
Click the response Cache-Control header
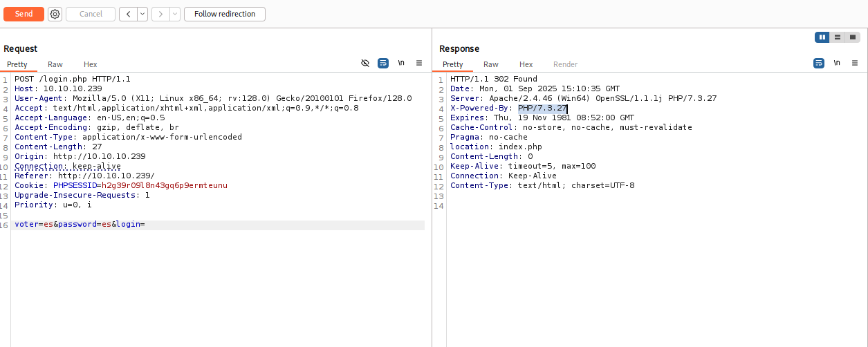pyautogui.click(x=571, y=127)
